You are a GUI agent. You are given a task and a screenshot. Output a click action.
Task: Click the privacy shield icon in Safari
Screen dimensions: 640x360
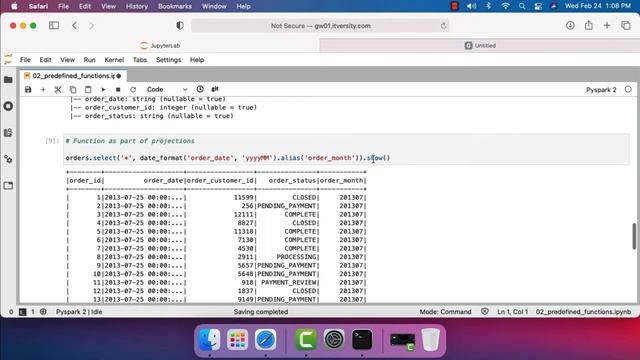click(180, 25)
